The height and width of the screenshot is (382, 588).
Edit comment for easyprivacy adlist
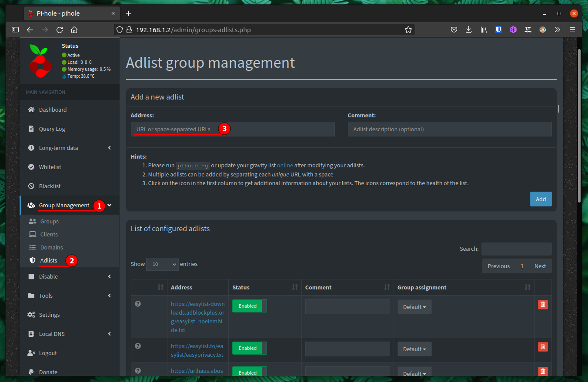click(347, 349)
